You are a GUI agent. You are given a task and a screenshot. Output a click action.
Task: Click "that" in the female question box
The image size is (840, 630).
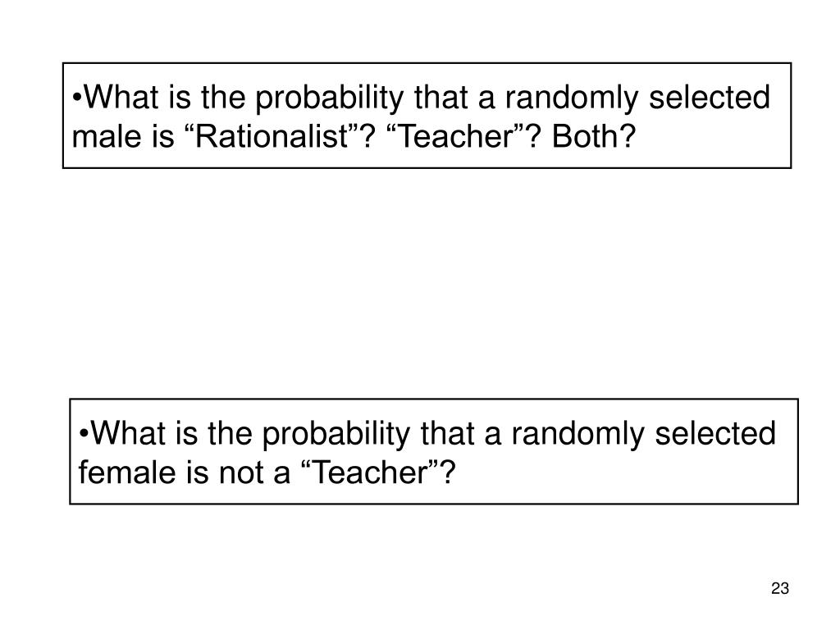click(446, 433)
